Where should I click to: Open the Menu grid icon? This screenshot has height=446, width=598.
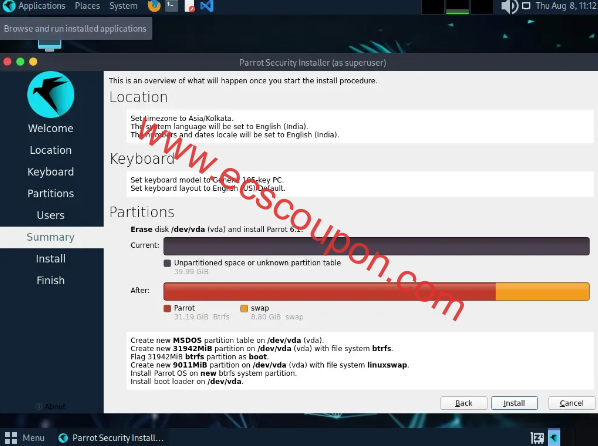coord(11,438)
